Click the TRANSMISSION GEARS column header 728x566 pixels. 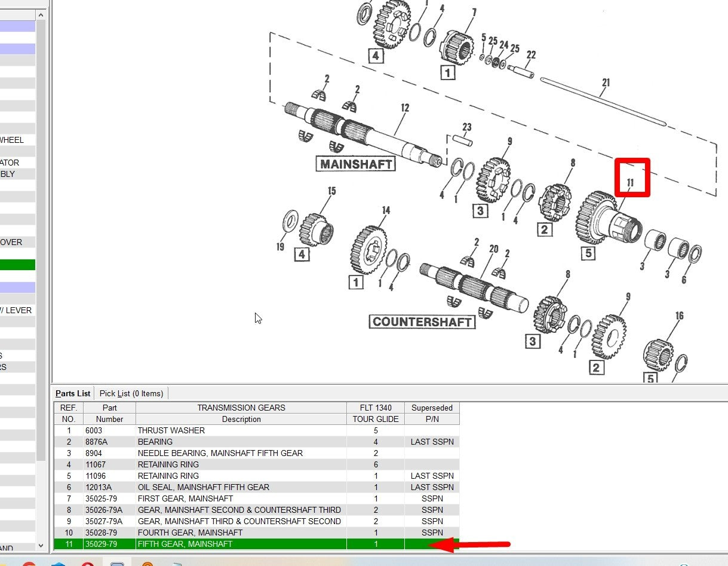click(x=241, y=408)
